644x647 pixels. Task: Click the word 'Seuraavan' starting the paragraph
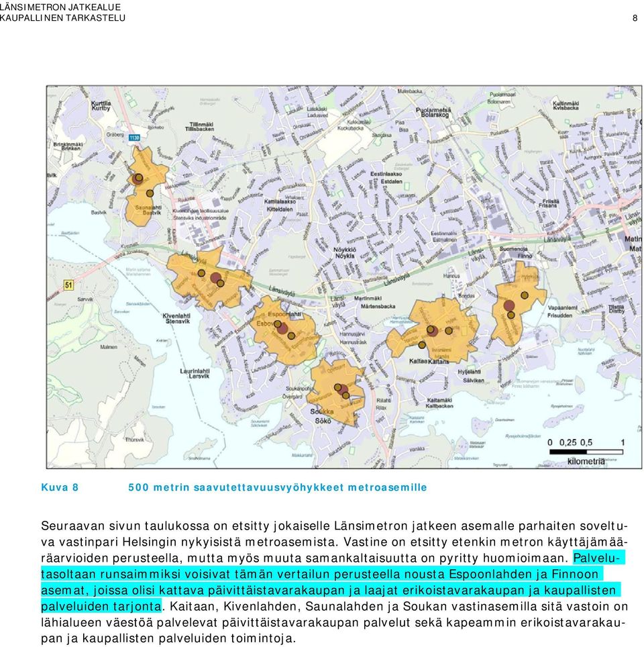coord(73,526)
